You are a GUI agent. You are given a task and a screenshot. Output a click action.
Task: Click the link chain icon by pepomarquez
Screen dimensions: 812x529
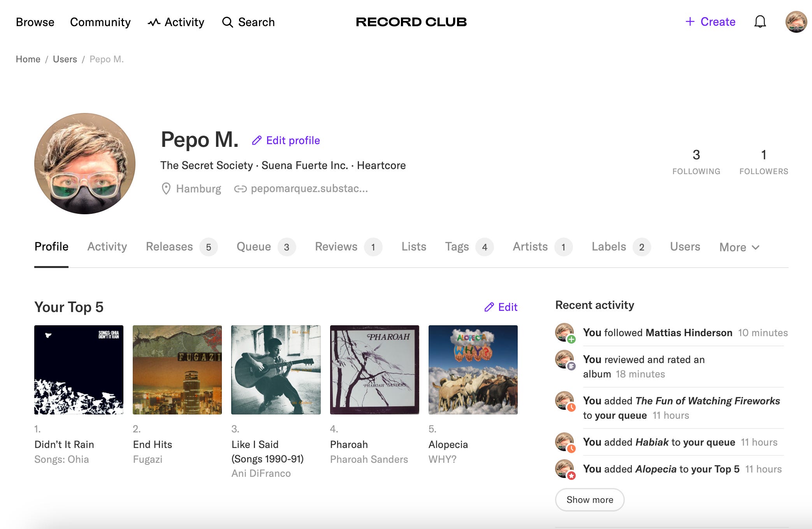[x=240, y=189]
